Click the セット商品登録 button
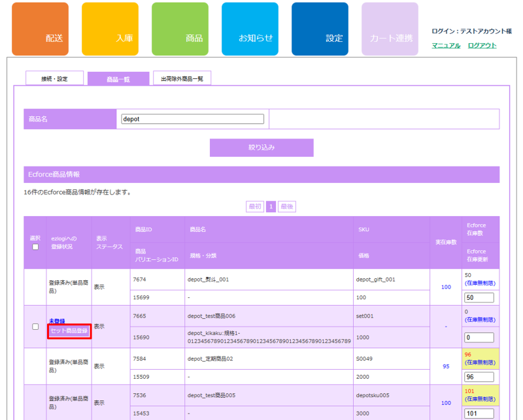523x420 pixels. pyautogui.click(x=69, y=332)
